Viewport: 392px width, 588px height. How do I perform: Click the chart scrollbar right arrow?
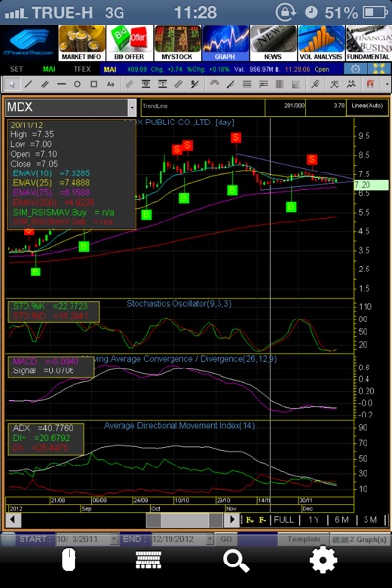click(232, 520)
